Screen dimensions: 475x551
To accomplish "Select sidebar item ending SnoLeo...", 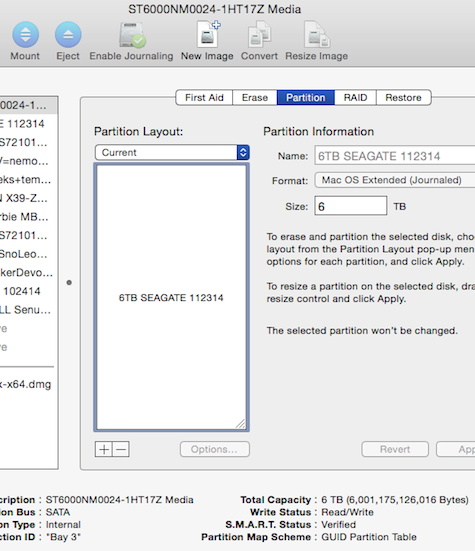I will click(x=28, y=254).
